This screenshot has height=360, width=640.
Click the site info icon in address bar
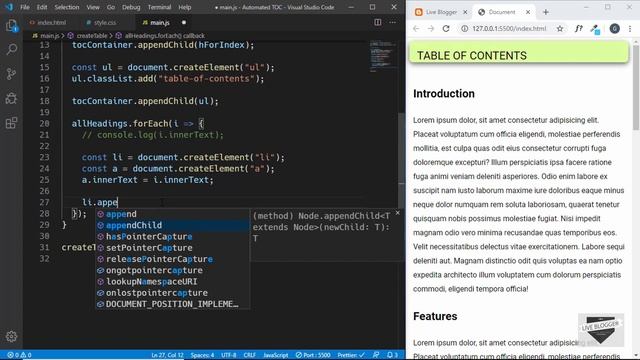[x=464, y=29]
